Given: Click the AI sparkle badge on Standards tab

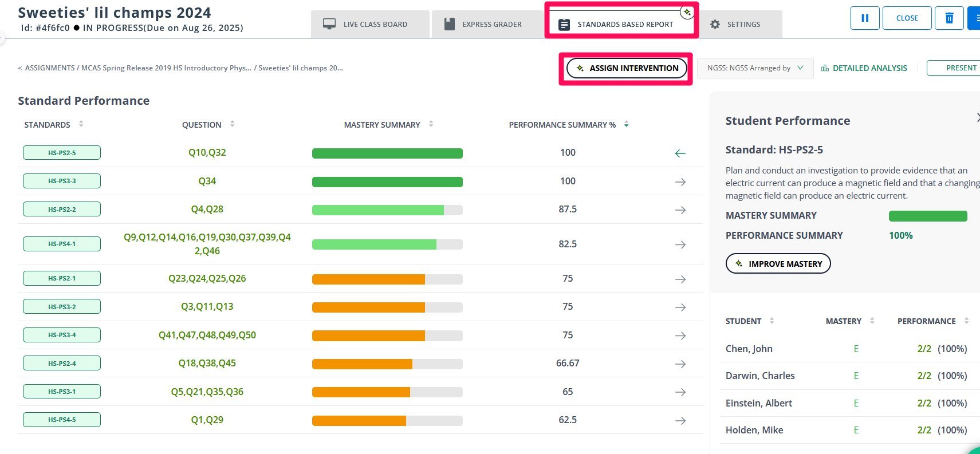Looking at the screenshot, I should [x=687, y=12].
